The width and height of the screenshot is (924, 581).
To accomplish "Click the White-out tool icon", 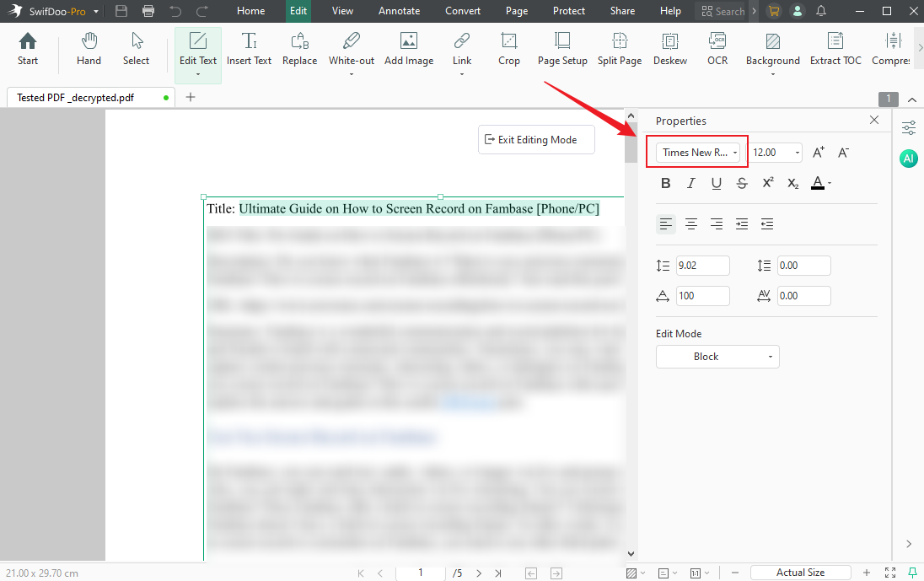I will tap(352, 41).
